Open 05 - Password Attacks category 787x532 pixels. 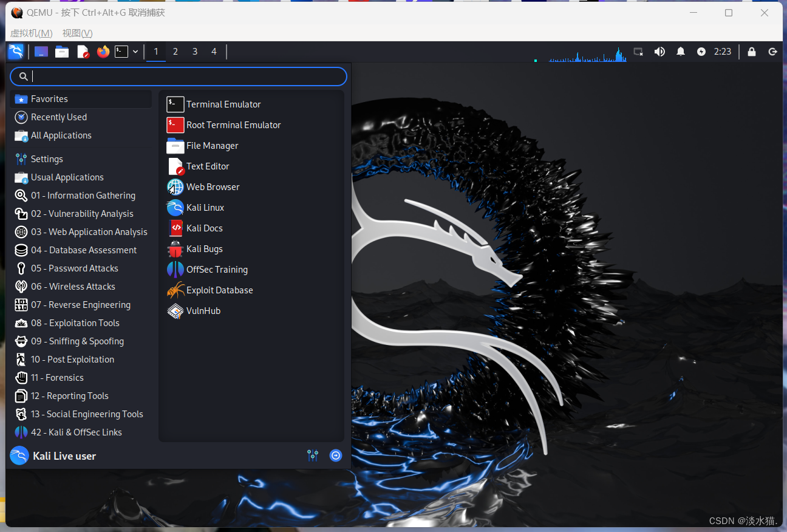(x=81, y=268)
